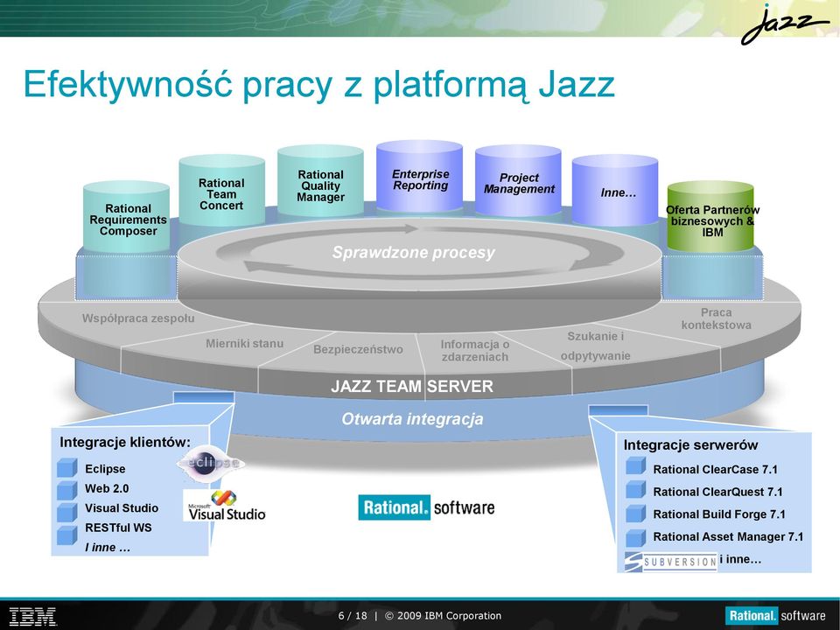Click the IBM logo in the footer
840x630 pixels.
point(32,617)
